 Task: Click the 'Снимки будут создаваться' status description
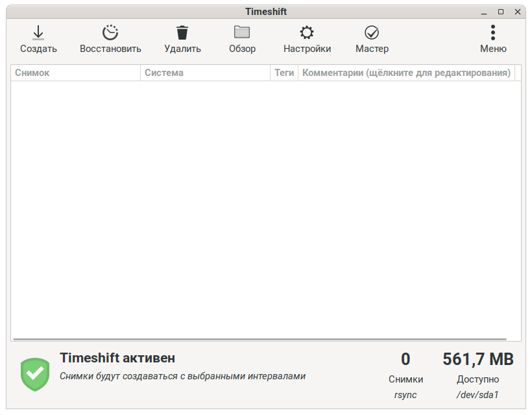[x=182, y=376]
